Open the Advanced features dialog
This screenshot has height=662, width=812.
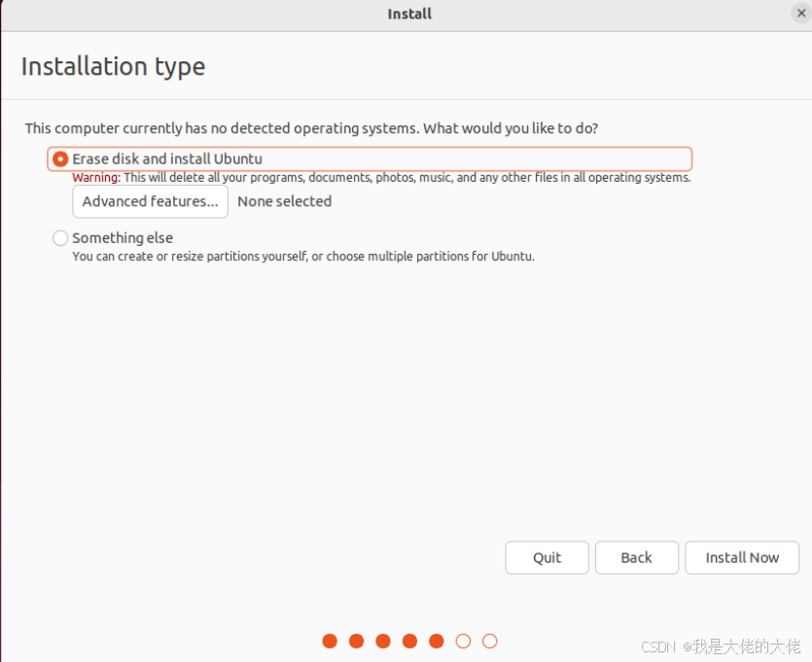(150, 201)
